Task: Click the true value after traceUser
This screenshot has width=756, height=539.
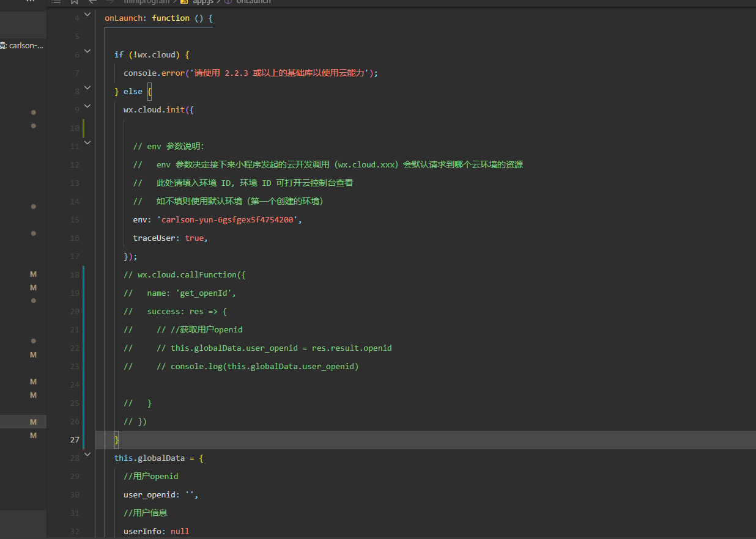Action: (194, 238)
